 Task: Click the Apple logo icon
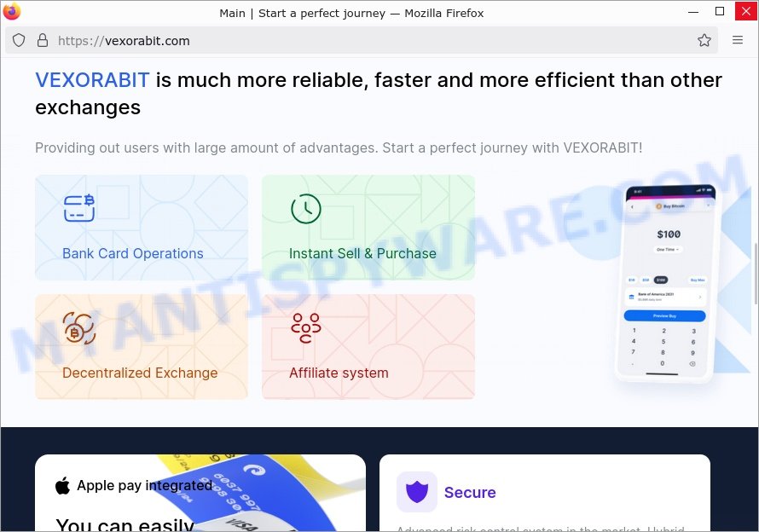click(x=62, y=485)
